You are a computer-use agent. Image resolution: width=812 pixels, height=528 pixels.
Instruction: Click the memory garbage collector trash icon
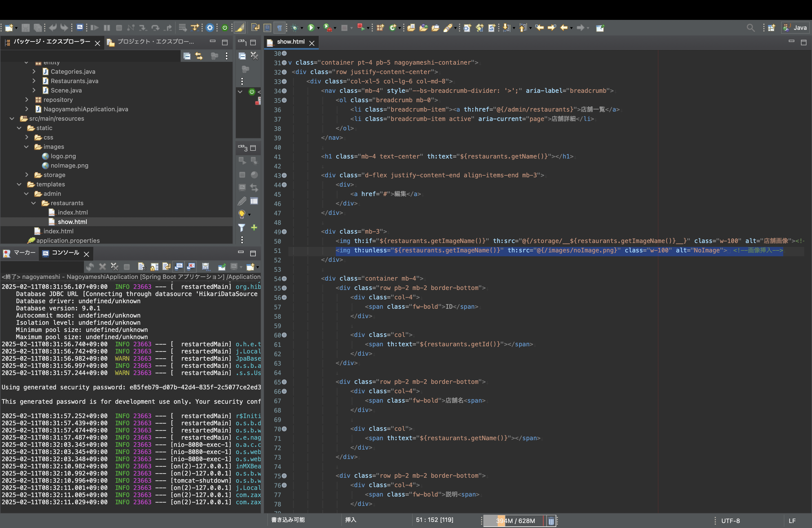pyautogui.click(x=551, y=521)
